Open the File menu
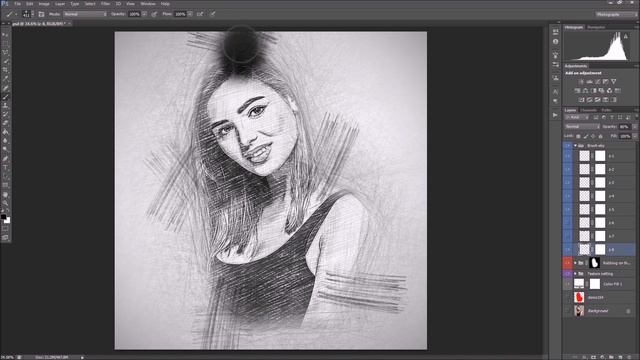This screenshot has height=360, width=640. tap(18, 4)
